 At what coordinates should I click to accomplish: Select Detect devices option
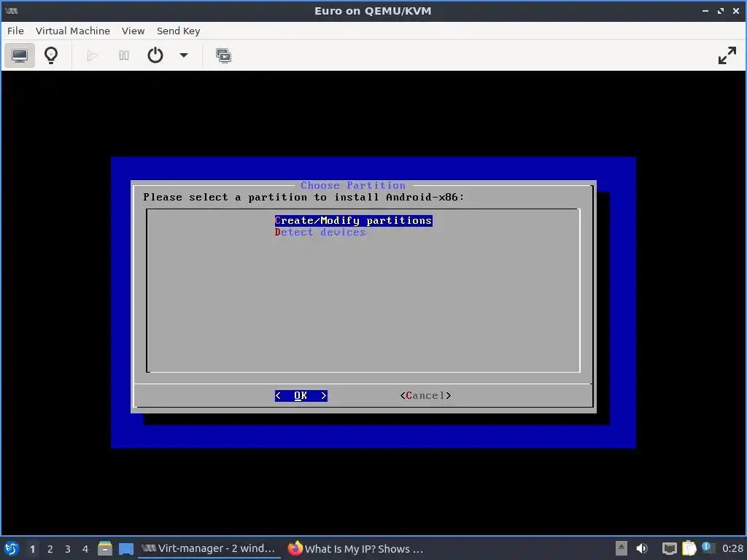coord(320,233)
